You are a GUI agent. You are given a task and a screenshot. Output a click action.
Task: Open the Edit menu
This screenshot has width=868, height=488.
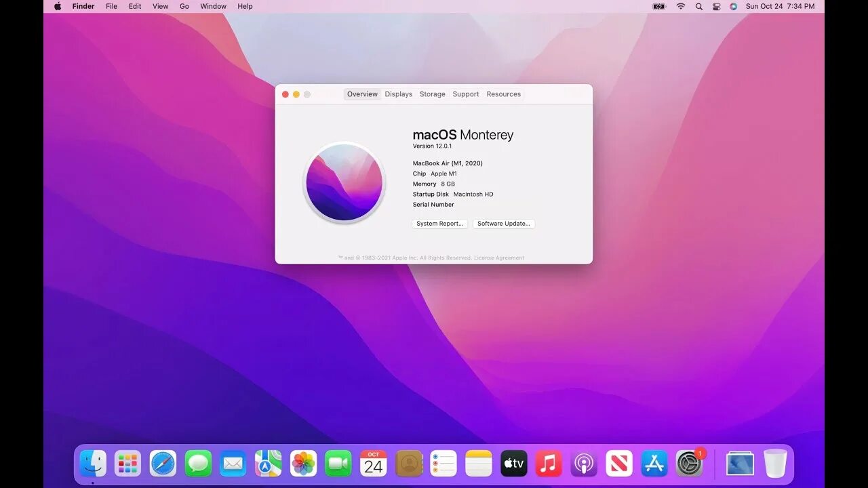[x=135, y=6]
